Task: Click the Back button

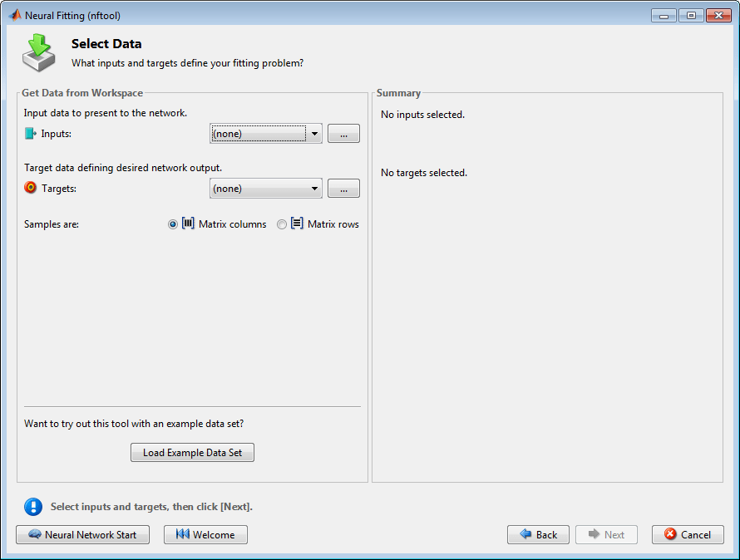Action: [x=538, y=534]
